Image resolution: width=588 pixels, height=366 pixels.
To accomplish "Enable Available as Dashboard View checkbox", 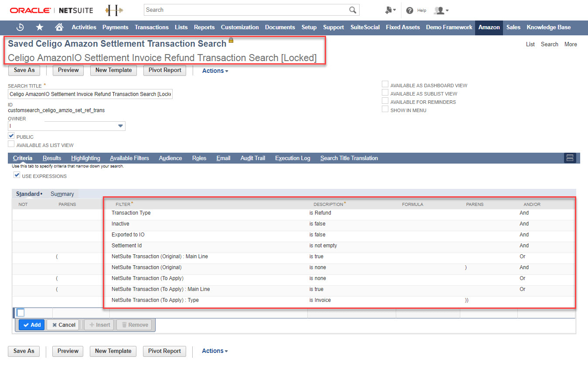I will pyautogui.click(x=385, y=85).
